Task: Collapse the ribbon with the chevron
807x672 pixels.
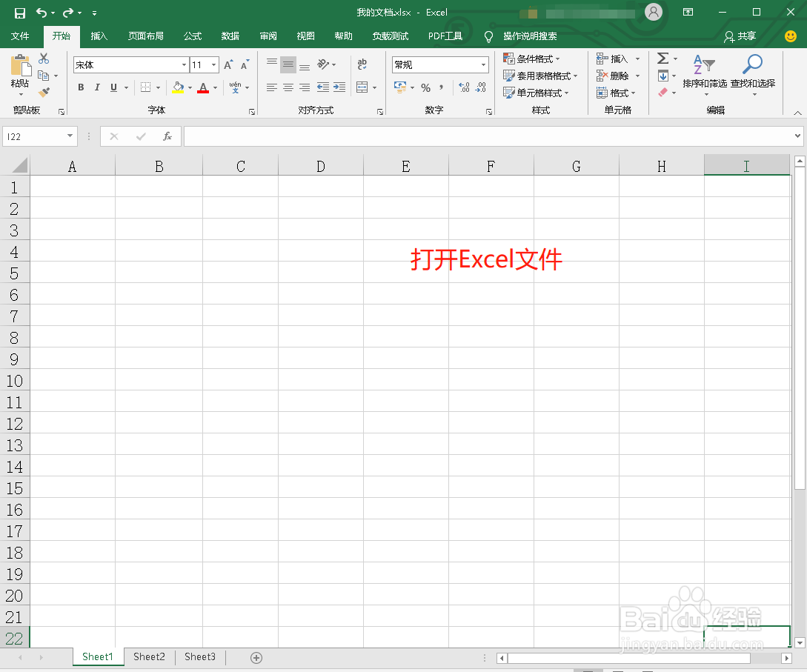Action: pos(797,113)
